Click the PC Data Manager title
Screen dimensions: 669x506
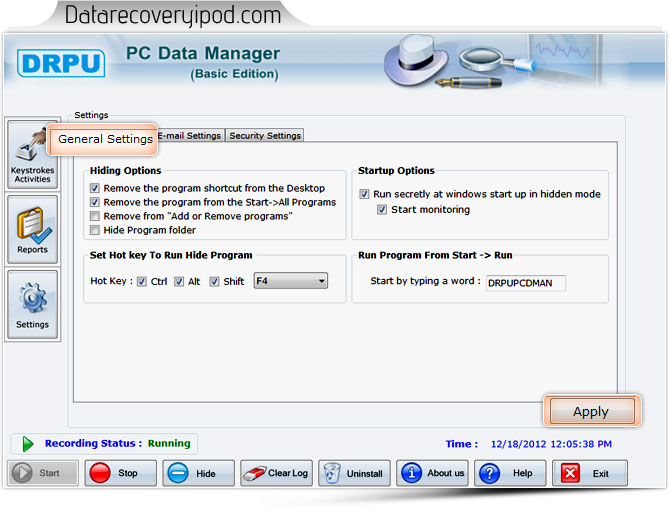point(203,53)
